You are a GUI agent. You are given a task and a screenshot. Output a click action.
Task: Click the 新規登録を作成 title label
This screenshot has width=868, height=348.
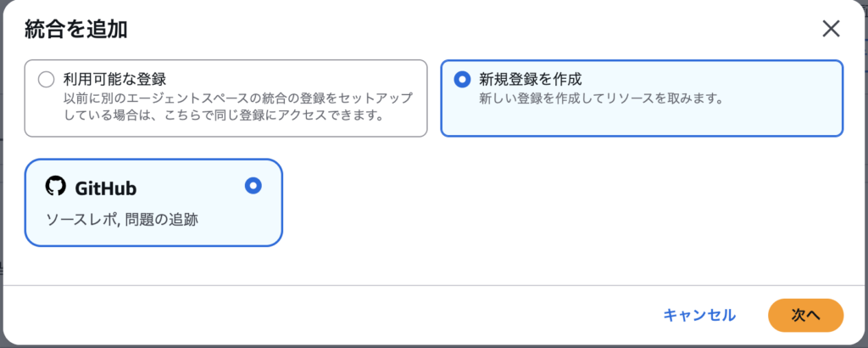[530, 79]
